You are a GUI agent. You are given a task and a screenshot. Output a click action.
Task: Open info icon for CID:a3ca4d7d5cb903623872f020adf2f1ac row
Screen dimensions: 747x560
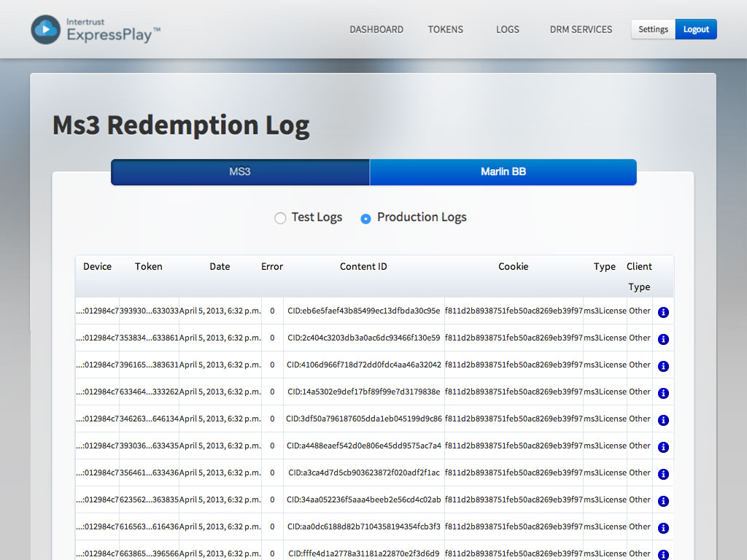[x=663, y=474]
